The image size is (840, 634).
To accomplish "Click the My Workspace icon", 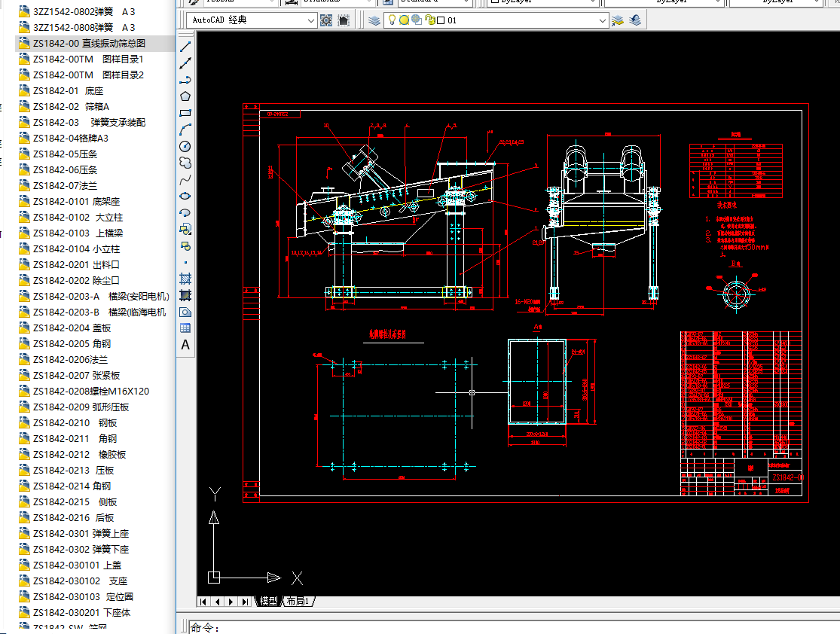I will [x=344, y=20].
